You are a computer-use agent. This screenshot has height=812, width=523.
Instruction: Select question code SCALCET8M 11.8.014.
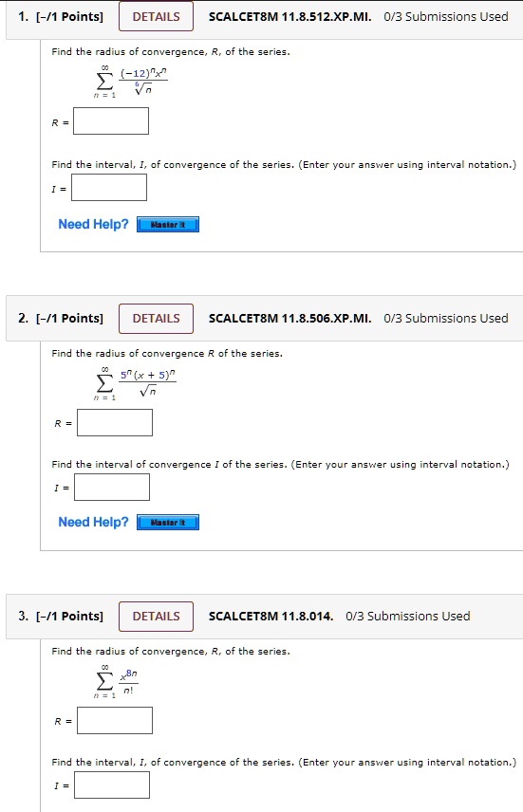[271, 617]
